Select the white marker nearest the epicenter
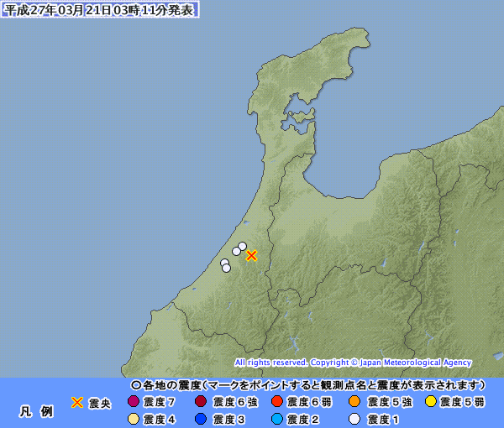Image resolution: width=504 pixels, height=428 pixels. (x=242, y=246)
